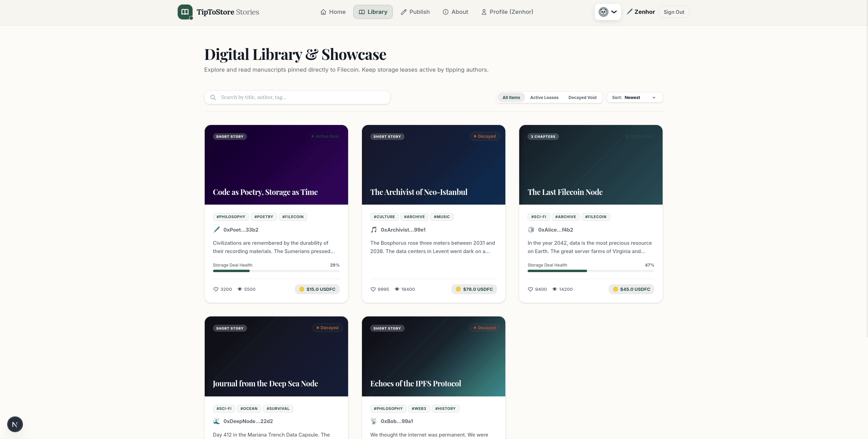Open the Library nav tab
Screen dimensions: 868x439
(x=373, y=12)
